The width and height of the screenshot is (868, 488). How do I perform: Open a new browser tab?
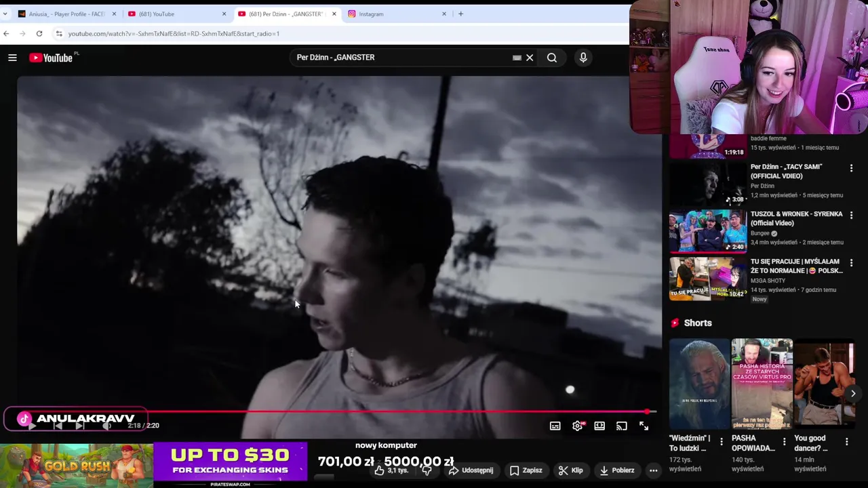coord(460,14)
